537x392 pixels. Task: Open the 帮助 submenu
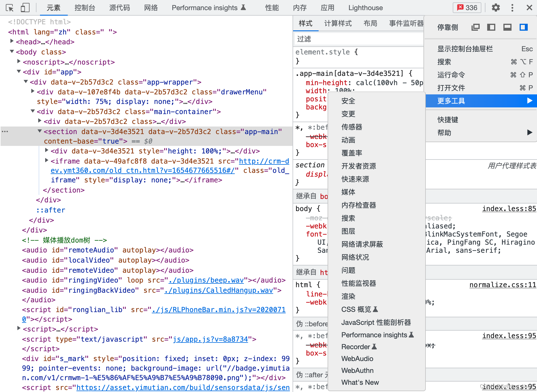click(x=481, y=133)
